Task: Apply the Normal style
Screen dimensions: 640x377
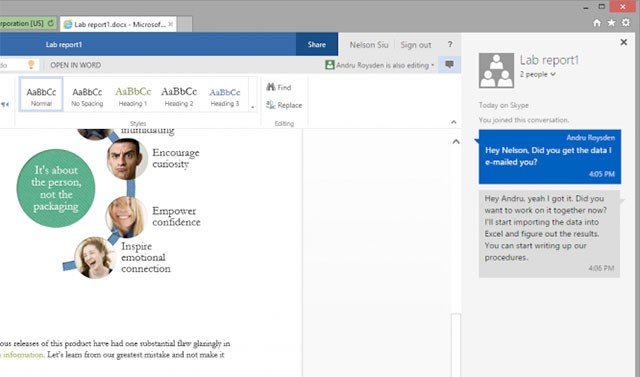Action: [41, 95]
